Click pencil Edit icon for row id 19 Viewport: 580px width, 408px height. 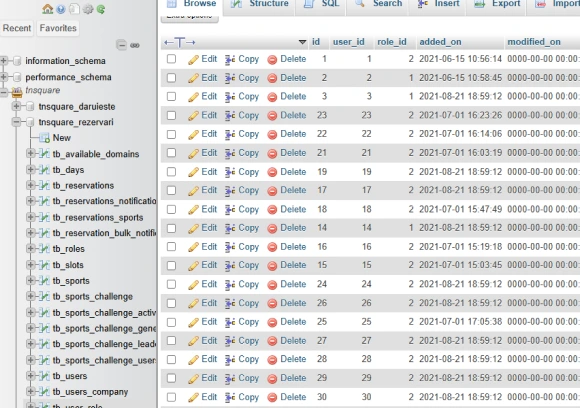(x=193, y=172)
